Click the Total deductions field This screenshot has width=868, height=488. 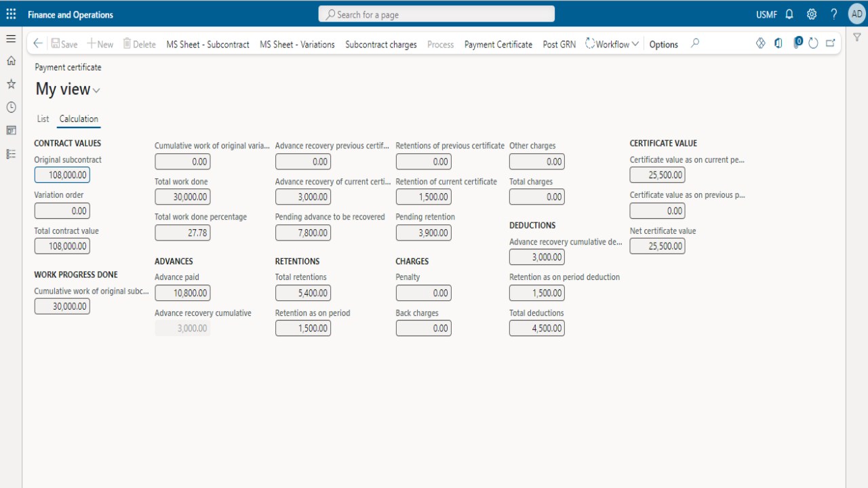pos(537,328)
